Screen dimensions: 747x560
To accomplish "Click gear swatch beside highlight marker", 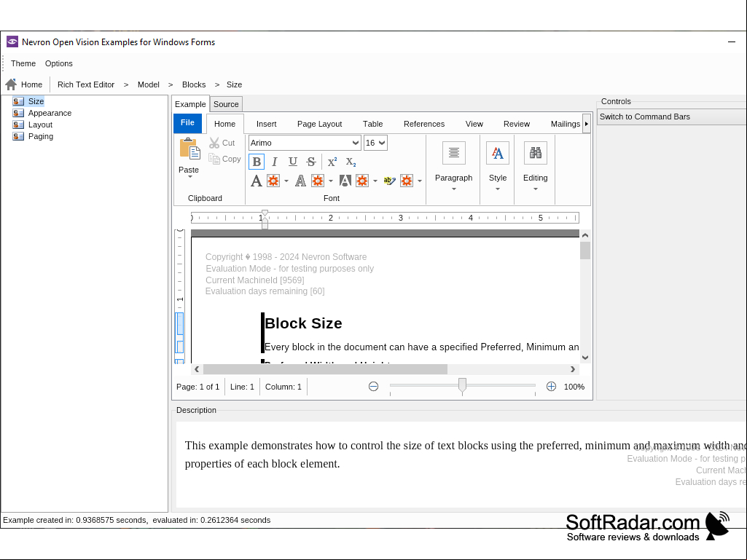I will point(407,181).
